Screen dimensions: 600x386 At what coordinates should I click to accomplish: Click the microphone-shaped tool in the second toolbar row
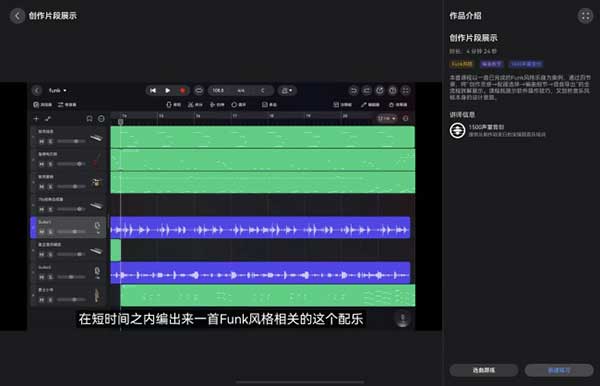(174, 104)
